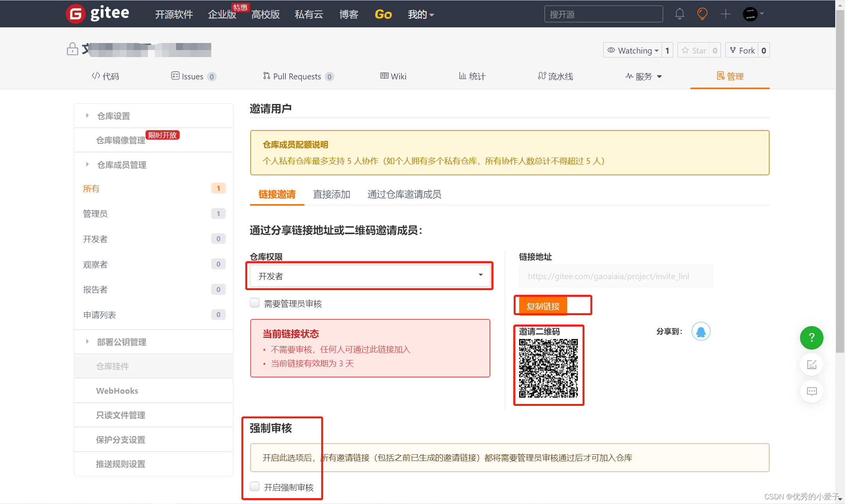
Task: Select 报告者 members filter
Action: click(x=154, y=289)
